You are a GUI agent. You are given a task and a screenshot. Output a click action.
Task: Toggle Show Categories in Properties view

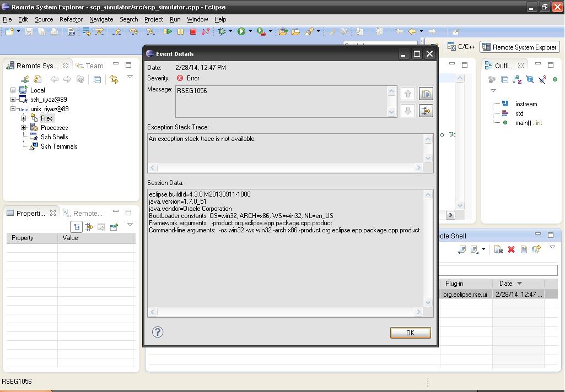(x=77, y=227)
